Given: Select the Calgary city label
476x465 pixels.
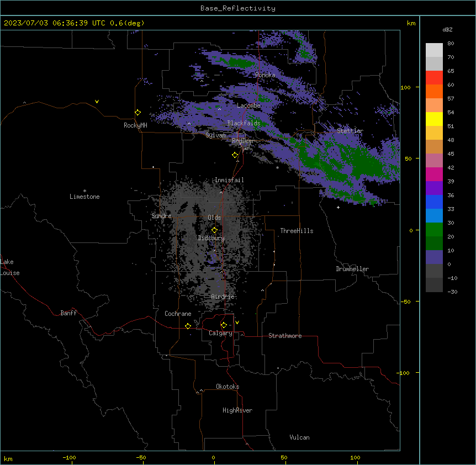Looking at the screenshot, I should pos(220,333).
